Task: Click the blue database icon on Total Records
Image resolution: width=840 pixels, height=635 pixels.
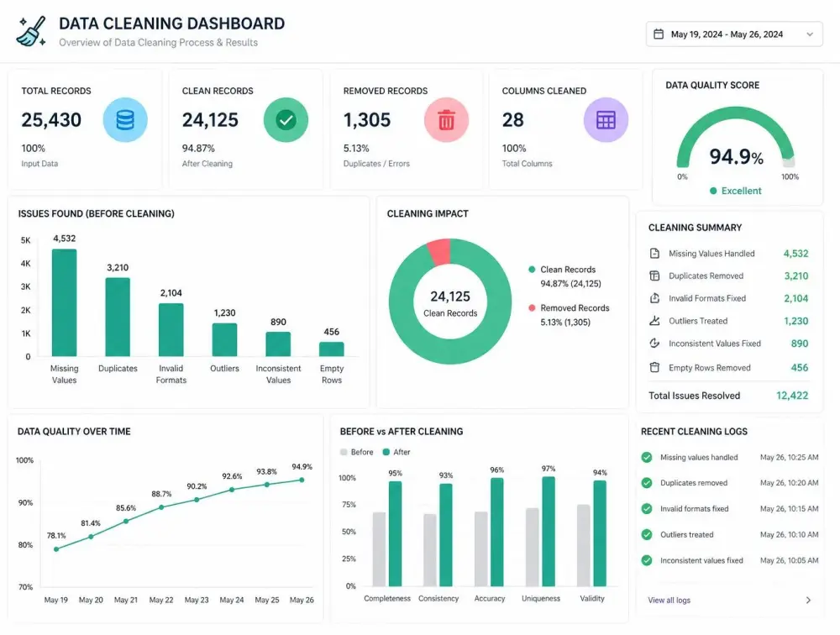Action: point(125,119)
